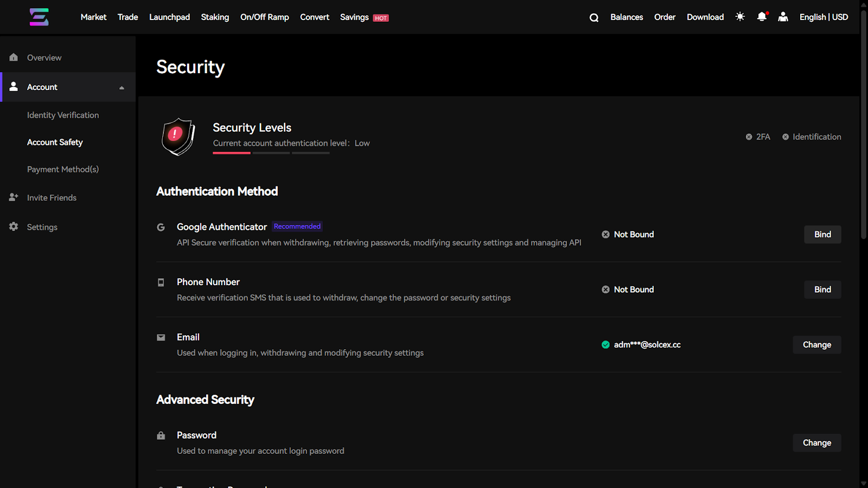Viewport: 868px width, 488px height.
Task: Open the English | USD language selector
Action: [x=824, y=17]
